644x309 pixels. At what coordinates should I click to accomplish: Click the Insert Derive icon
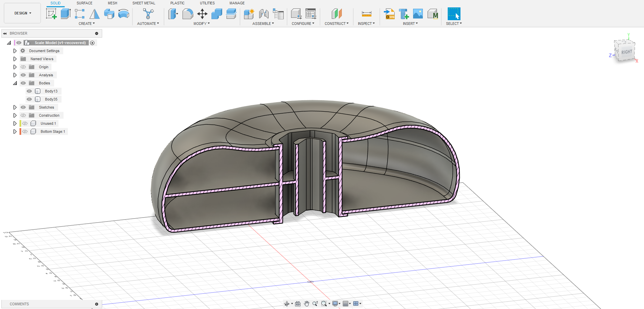404,14
